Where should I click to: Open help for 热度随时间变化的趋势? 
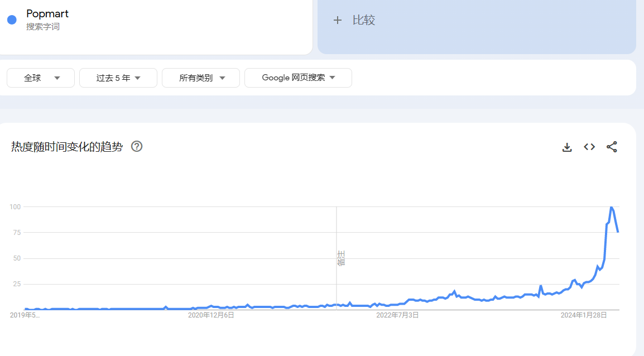(x=137, y=147)
